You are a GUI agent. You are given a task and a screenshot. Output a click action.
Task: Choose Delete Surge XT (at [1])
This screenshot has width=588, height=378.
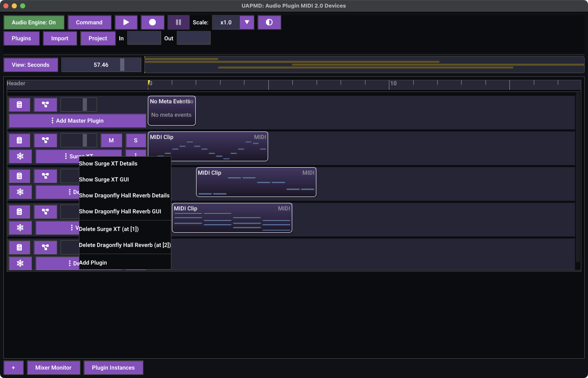coord(125,229)
